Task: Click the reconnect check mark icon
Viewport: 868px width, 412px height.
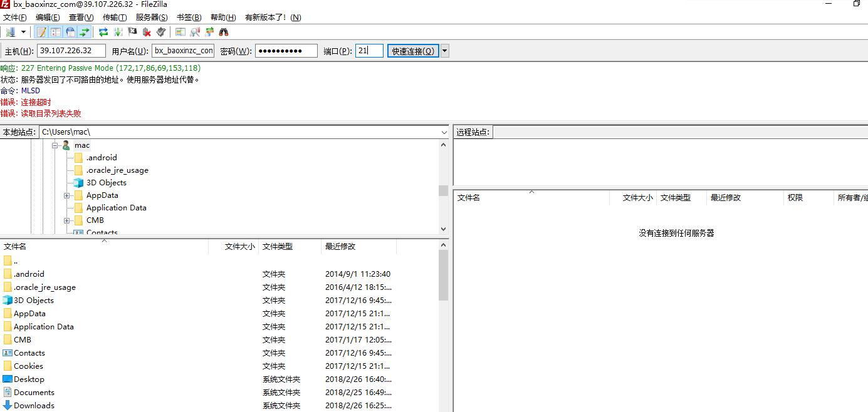Action: pos(161,32)
